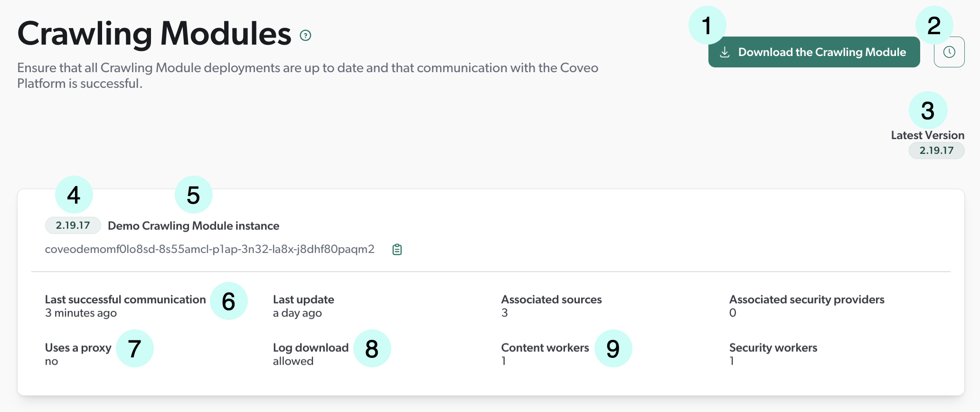
Task: Click the Last successful communication value
Action: pos(81,313)
